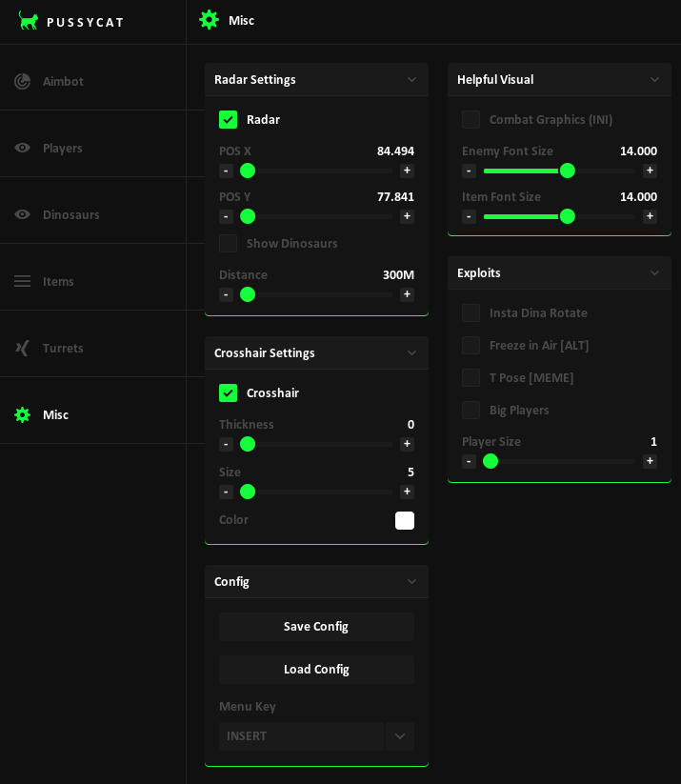Click the Item Font Size slider handle
The image size is (681, 784).
(x=568, y=216)
